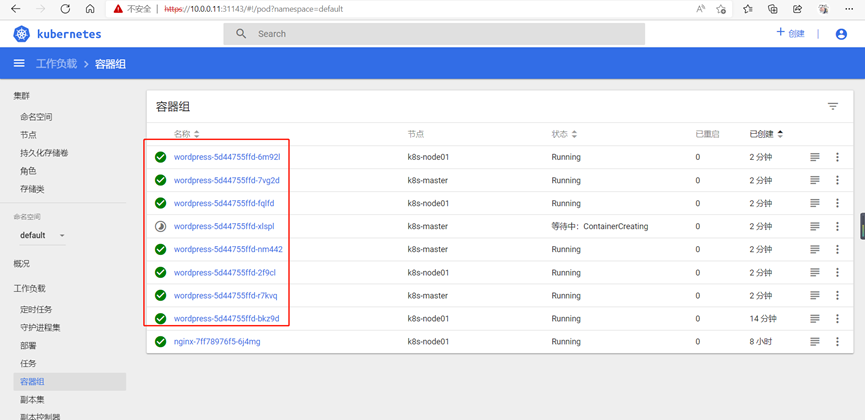Open logs icon for wordpress-5d44755ffd-2f9cl
Viewport: 865px width, 420px height.
pos(815,272)
